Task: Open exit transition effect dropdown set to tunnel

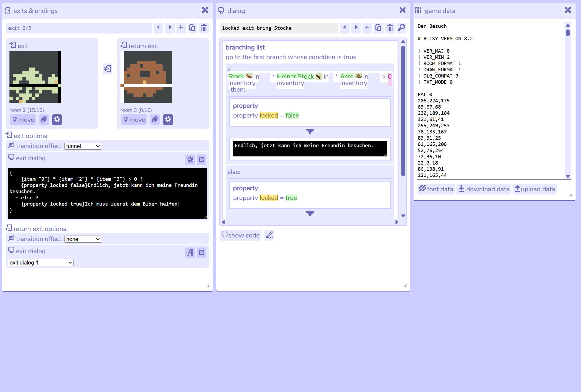Action: [x=83, y=146]
